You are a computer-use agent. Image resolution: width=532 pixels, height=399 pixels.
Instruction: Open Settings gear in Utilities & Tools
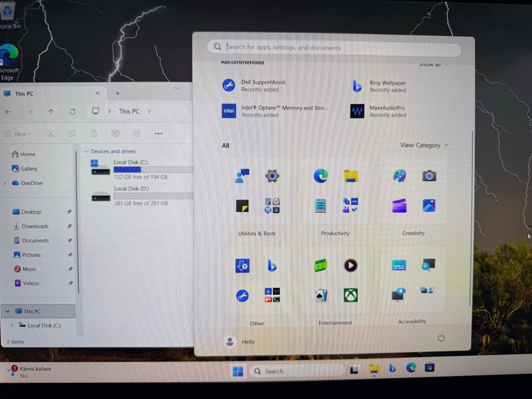click(x=272, y=176)
